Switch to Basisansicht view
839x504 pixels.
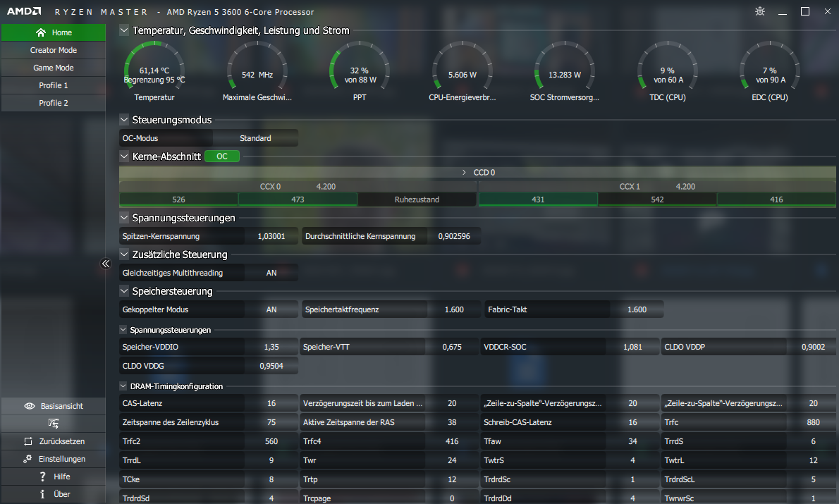click(x=54, y=406)
